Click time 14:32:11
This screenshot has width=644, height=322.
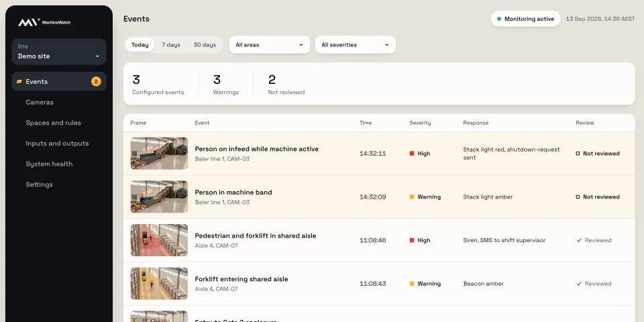(x=372, y=154)
